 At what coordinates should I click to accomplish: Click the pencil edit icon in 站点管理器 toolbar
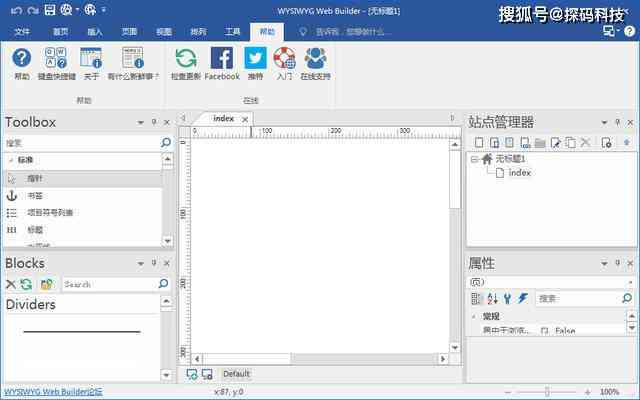click(555, 142)
